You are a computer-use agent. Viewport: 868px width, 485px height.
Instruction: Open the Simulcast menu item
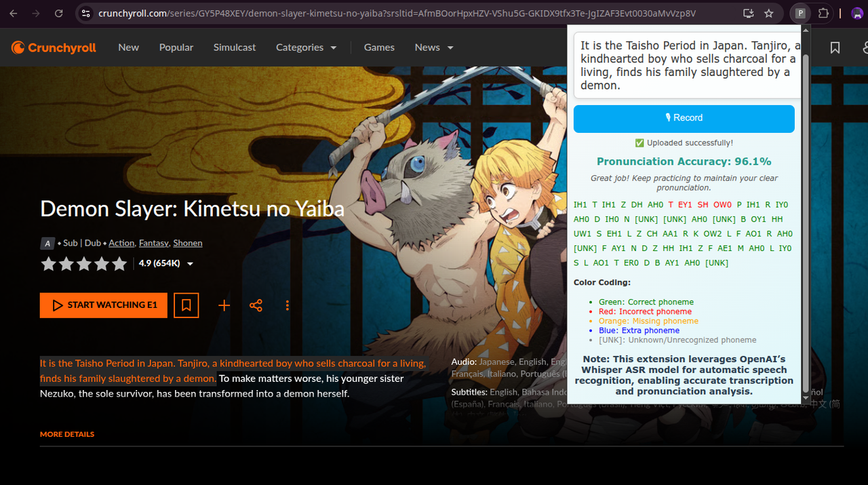[x=235, y=47]
